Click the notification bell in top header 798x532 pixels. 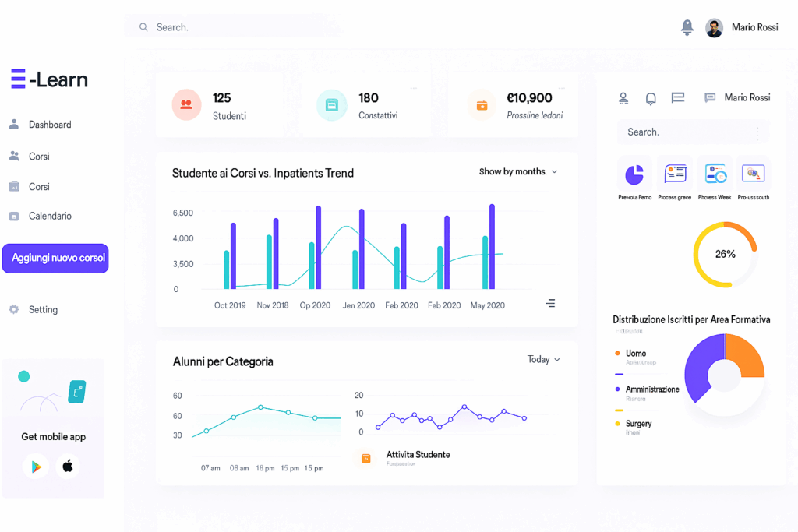click(x=687, y=27)
